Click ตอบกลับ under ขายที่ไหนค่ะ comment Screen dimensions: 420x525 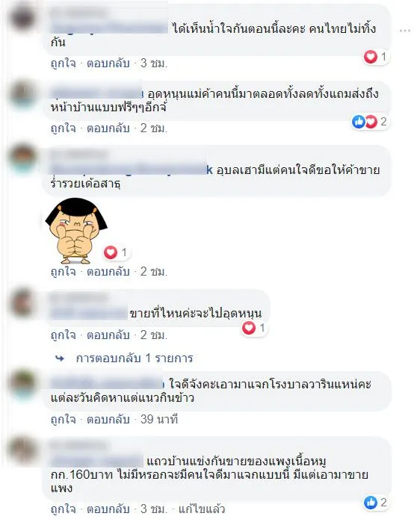(x=108, y=335)
